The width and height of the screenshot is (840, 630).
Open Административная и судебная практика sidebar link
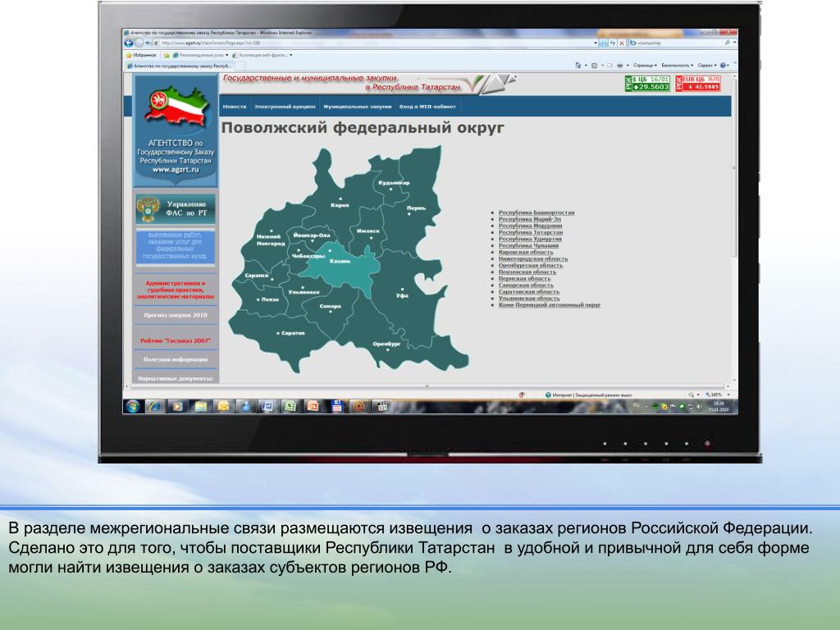click(x=176, y=290)
